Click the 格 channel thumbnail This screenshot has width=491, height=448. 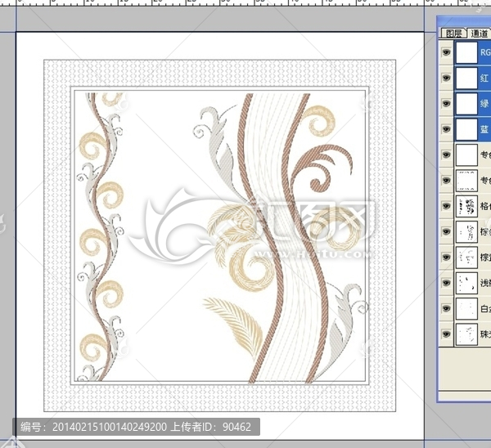[466, 206]
